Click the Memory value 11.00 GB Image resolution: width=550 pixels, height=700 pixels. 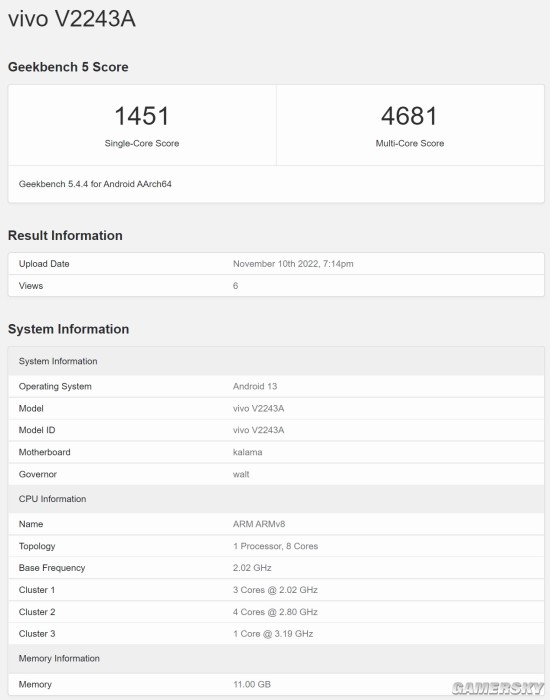tap(252, 684)
